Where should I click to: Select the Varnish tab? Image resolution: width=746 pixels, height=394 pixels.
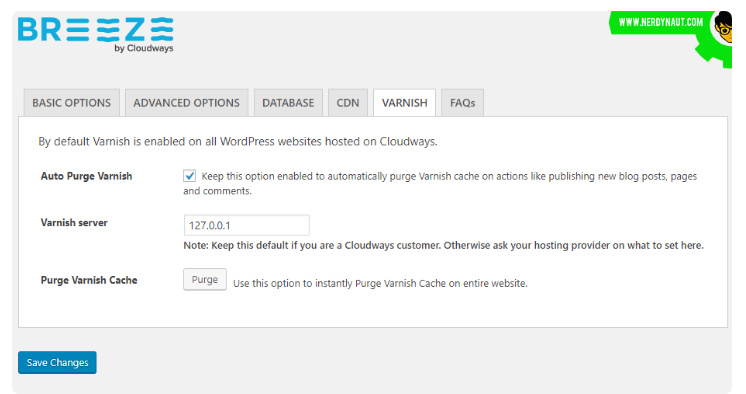404,103
